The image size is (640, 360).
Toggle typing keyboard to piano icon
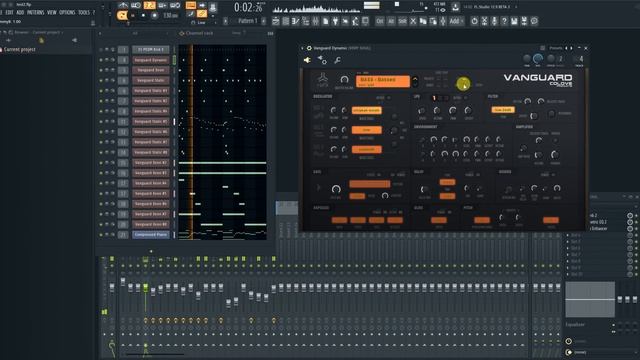click(x=191, y=5)
